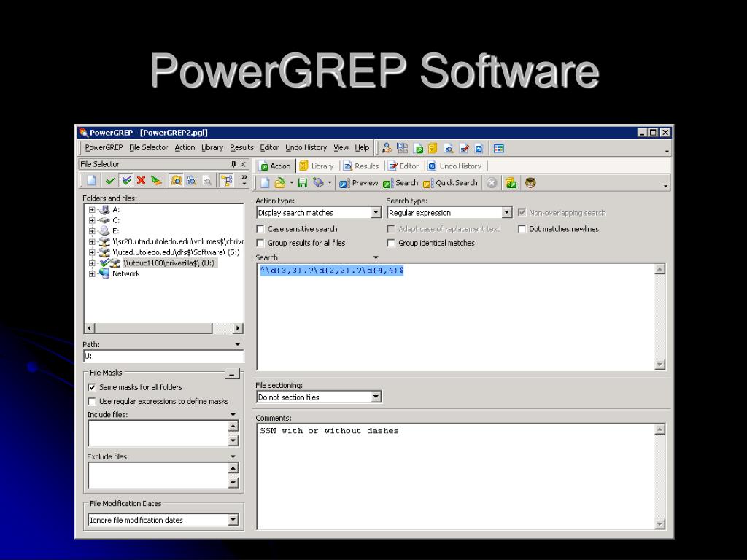Image resolution: width=747 pixels, height=560 pixels.
Task: Click the green brush clear selection icon
Action: [156, 181]
